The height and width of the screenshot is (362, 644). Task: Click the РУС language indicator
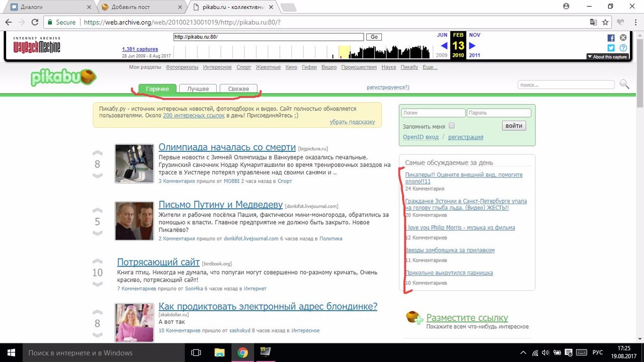point(597,352)
